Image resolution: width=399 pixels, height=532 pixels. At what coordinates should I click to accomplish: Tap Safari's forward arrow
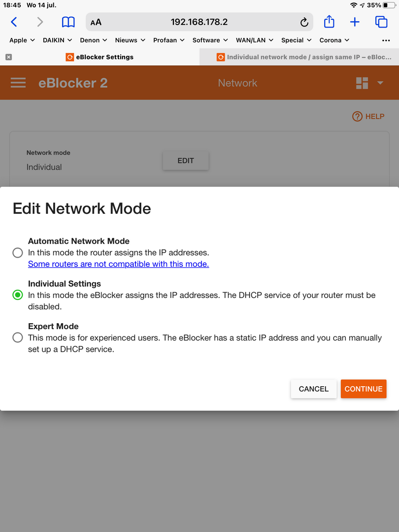pyautogui.click(x=40, y=22)
